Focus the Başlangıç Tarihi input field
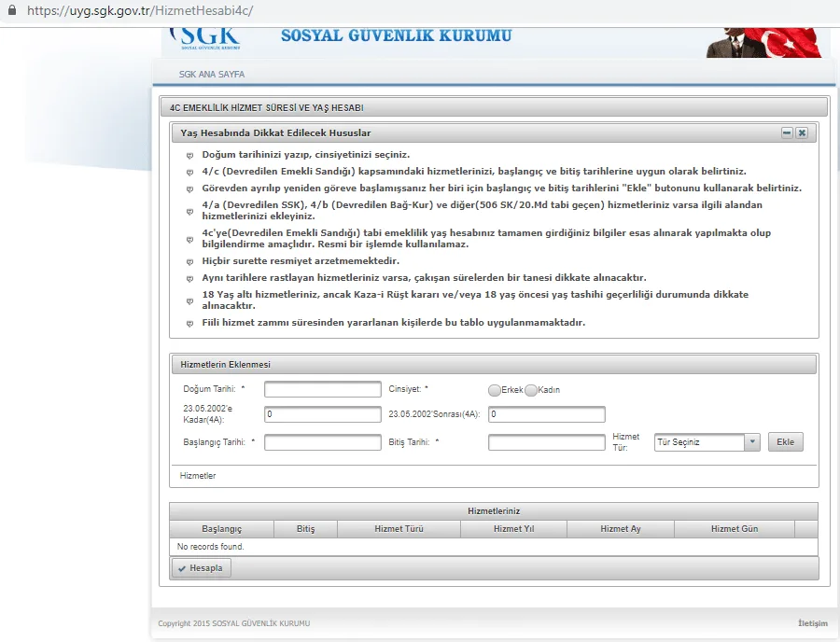840x642 pixels. pyautogui.click(x=323, y=442)
